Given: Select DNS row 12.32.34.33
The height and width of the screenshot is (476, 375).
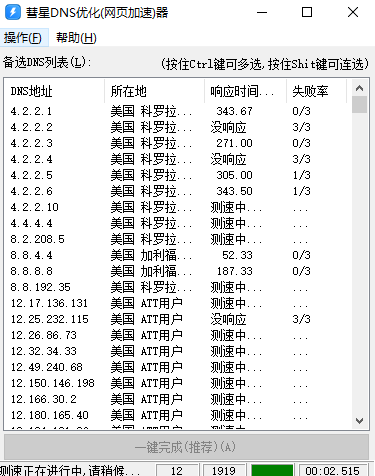Looking at the screenshot, I should [177, 351].
